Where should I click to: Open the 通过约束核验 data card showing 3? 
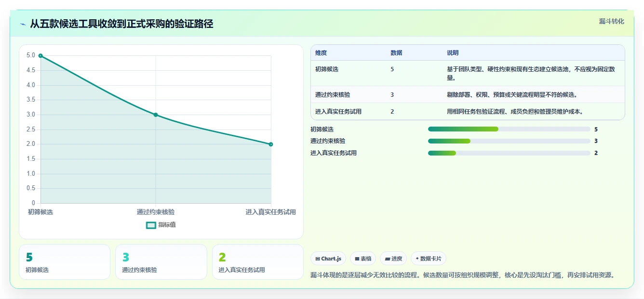(161, 262)
